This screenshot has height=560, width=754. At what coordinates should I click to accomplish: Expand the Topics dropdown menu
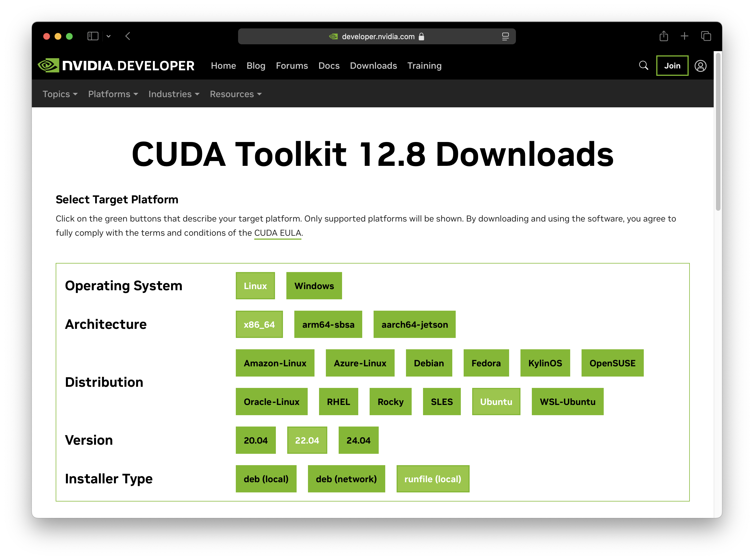[x=60, y=94]
